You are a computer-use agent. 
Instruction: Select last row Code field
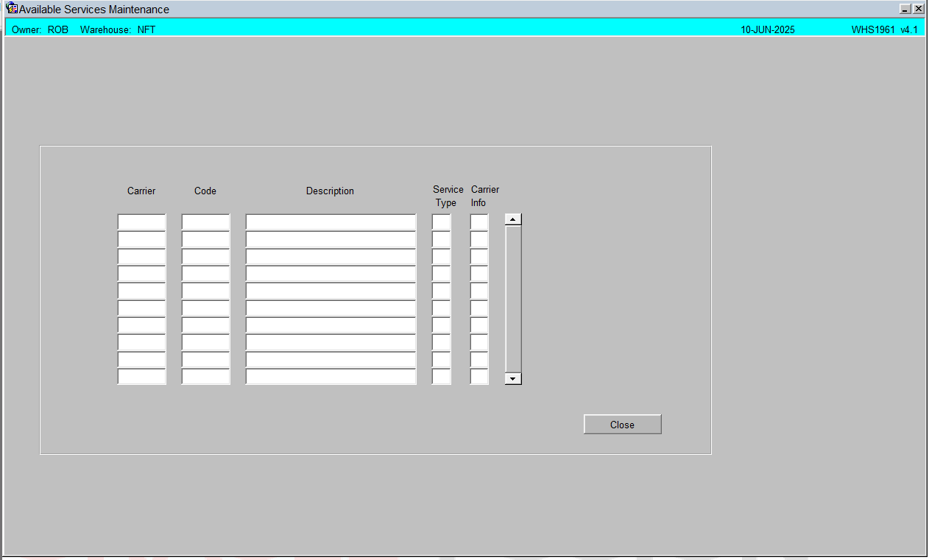205,377
